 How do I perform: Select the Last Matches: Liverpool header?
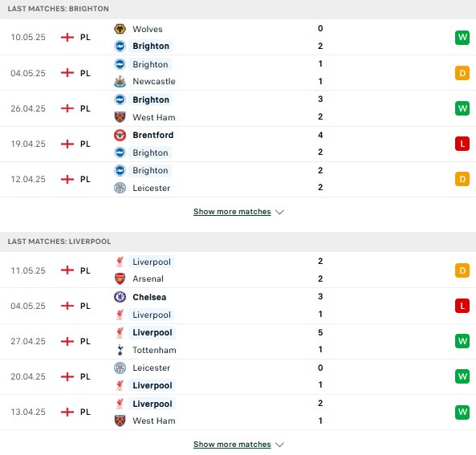tap(238, 242)
